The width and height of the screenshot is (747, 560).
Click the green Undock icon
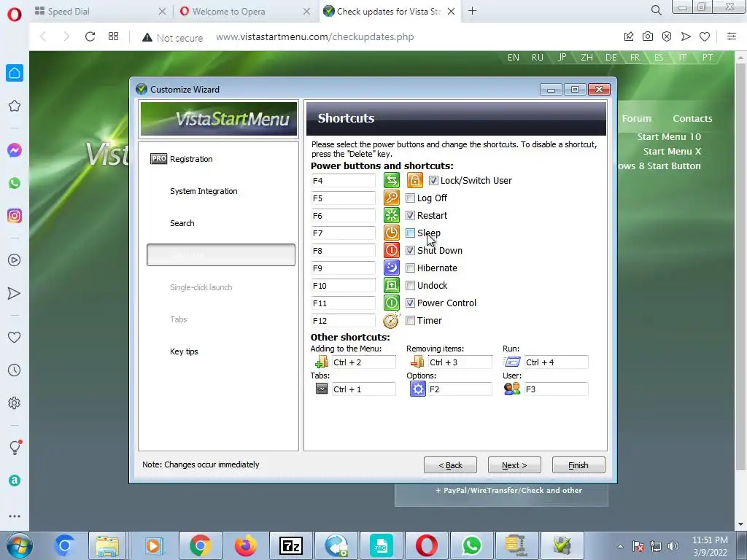pos(392,286)
